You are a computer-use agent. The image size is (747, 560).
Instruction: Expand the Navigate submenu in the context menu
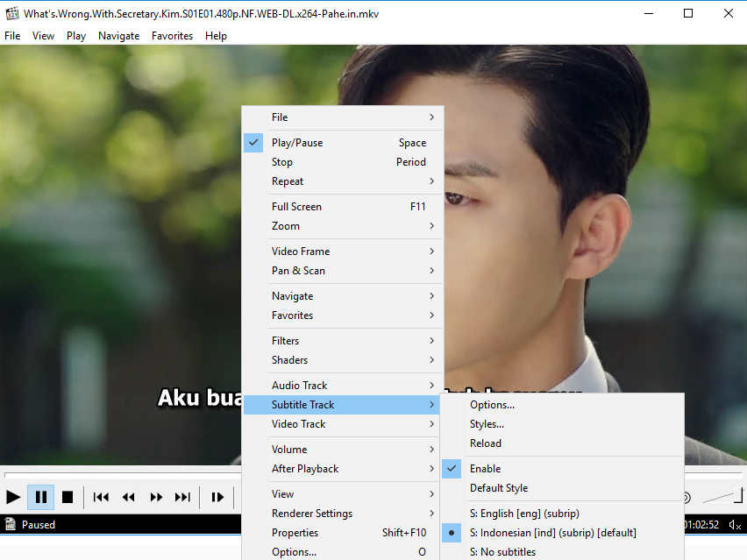[x=343, y=296]
